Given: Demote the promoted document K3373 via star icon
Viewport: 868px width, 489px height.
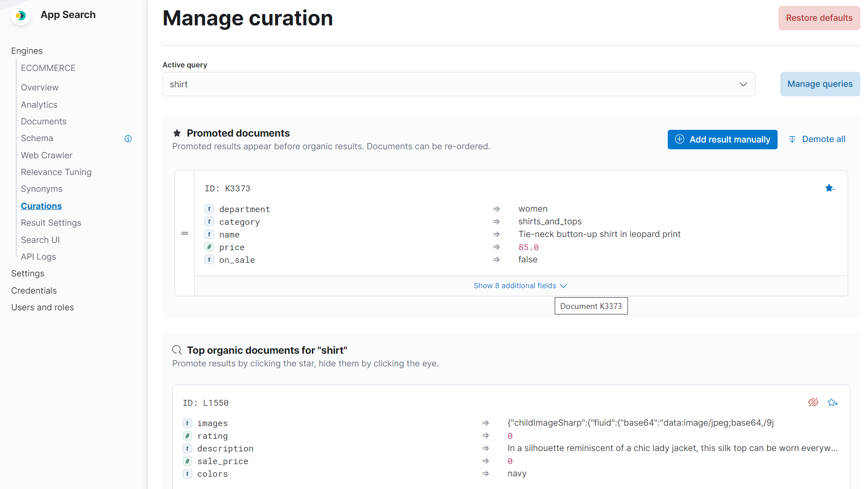Looking at the screenshot, I should click(x=830, y=188).
